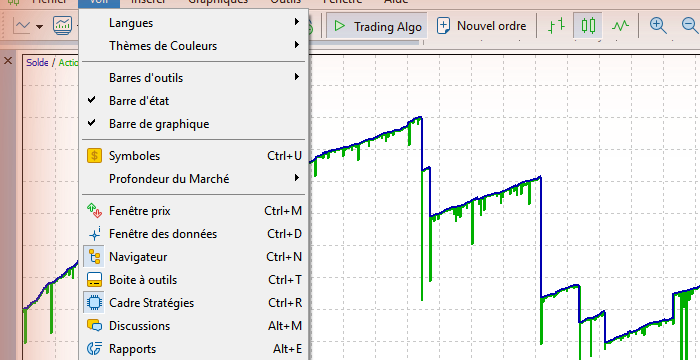Open dropdown arrow beside chart line icon

39,27
